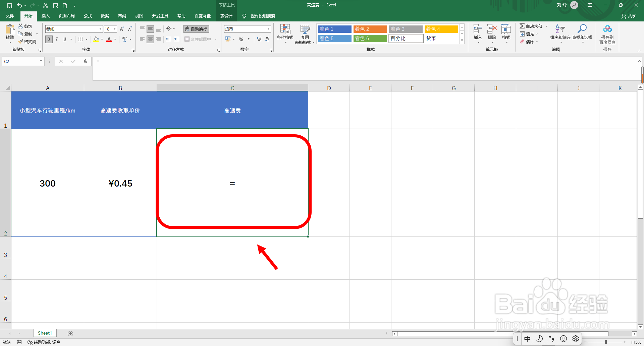The width and height of the screenshot is (644, 346).
Task: Click the borders icon
Action: (80, 39)
